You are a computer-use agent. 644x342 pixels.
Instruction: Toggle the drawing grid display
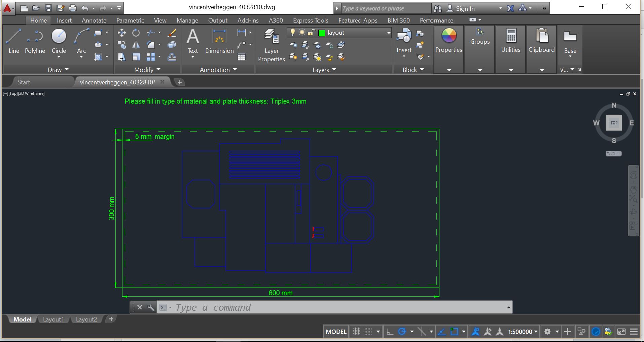tap(356, 332)
